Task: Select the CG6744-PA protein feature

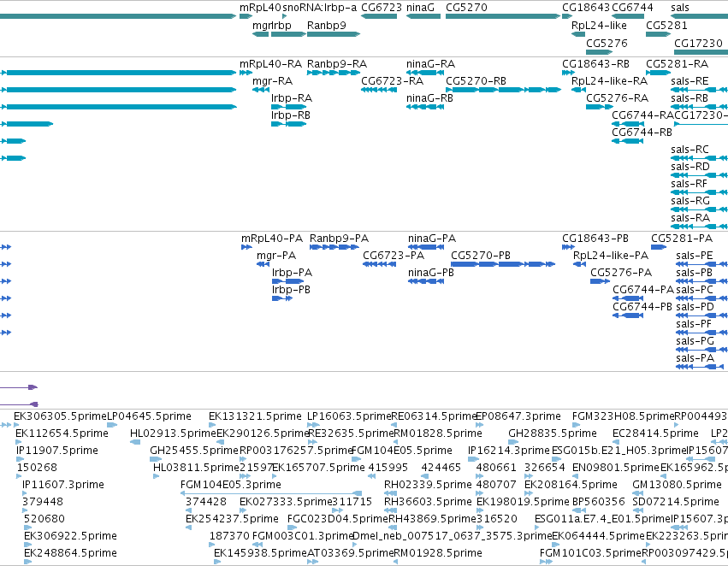Action: coord(628,298)
